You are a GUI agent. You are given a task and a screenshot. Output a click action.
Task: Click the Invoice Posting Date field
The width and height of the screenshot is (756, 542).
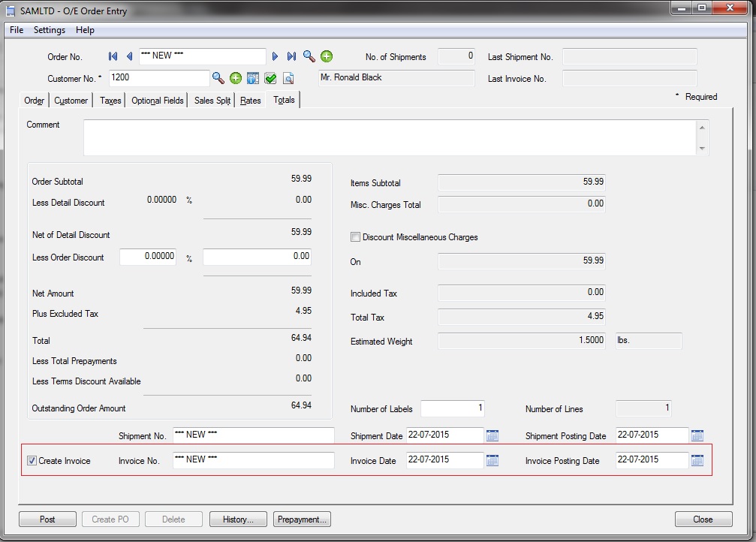(x=652, y=460)
